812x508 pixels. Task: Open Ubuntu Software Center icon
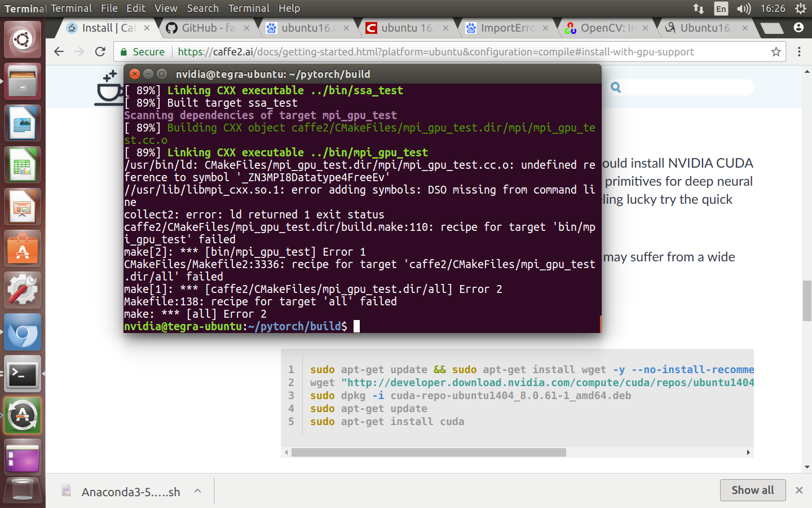23,248
